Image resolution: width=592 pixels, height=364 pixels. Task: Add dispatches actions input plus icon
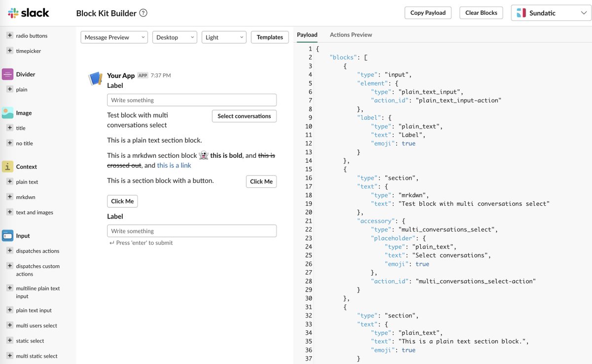9,251
